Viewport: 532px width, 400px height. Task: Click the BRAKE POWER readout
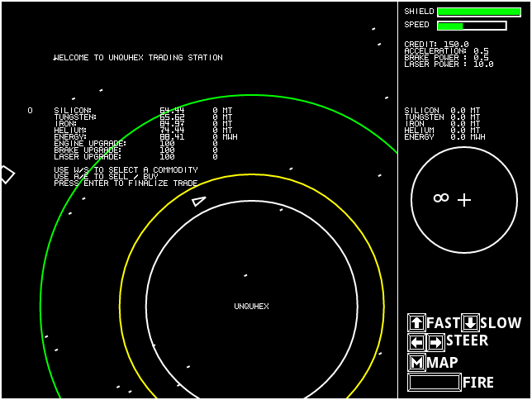point(446,57)
